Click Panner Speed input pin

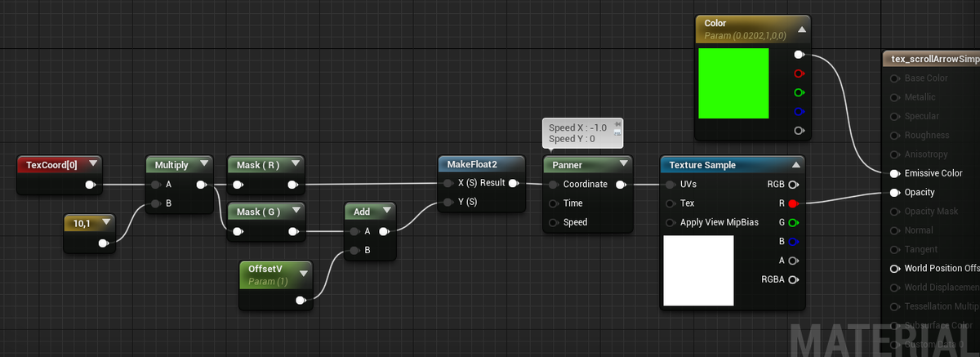pos(554,222)
